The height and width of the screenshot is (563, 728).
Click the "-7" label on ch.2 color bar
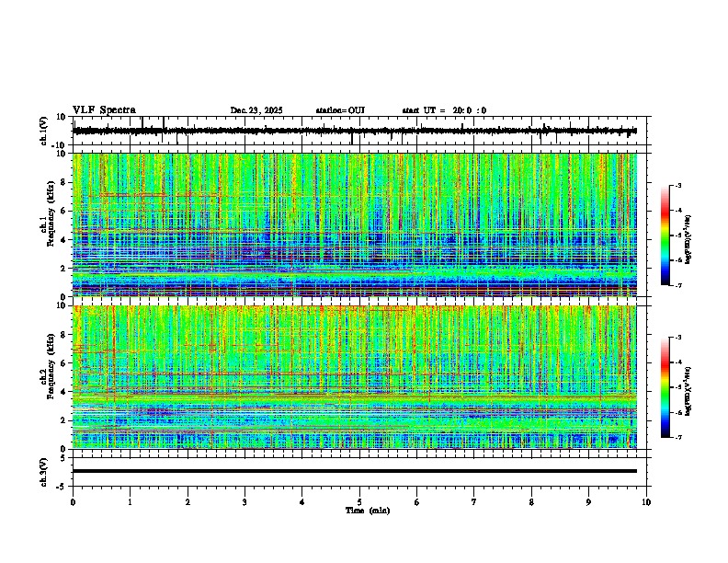click(678, 438)
